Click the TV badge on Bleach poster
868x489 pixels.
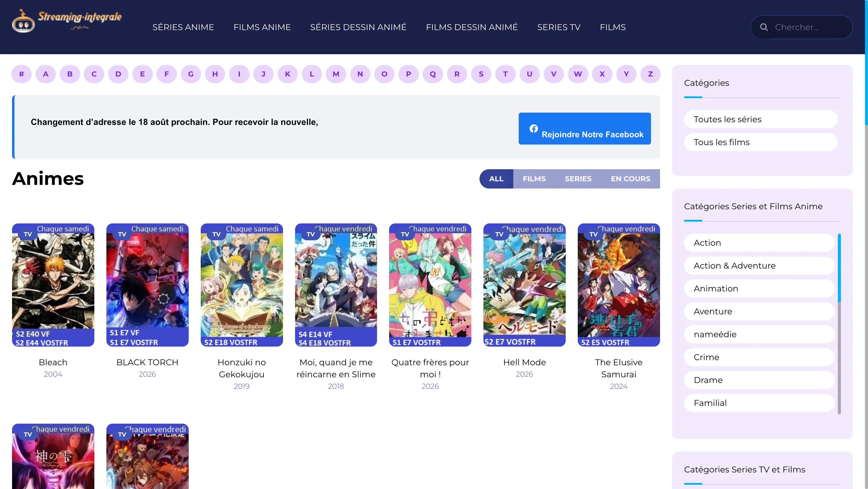click(x=28, y=234)
